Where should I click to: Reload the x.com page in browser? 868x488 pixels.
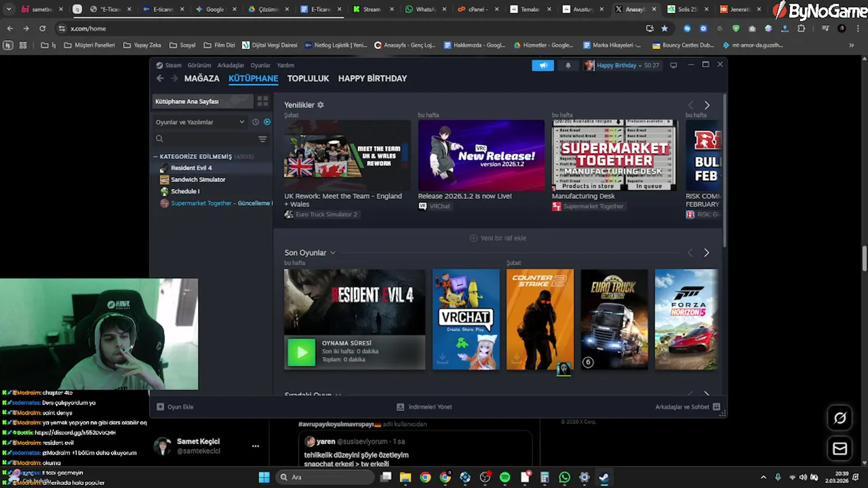(x=42, y=28)
